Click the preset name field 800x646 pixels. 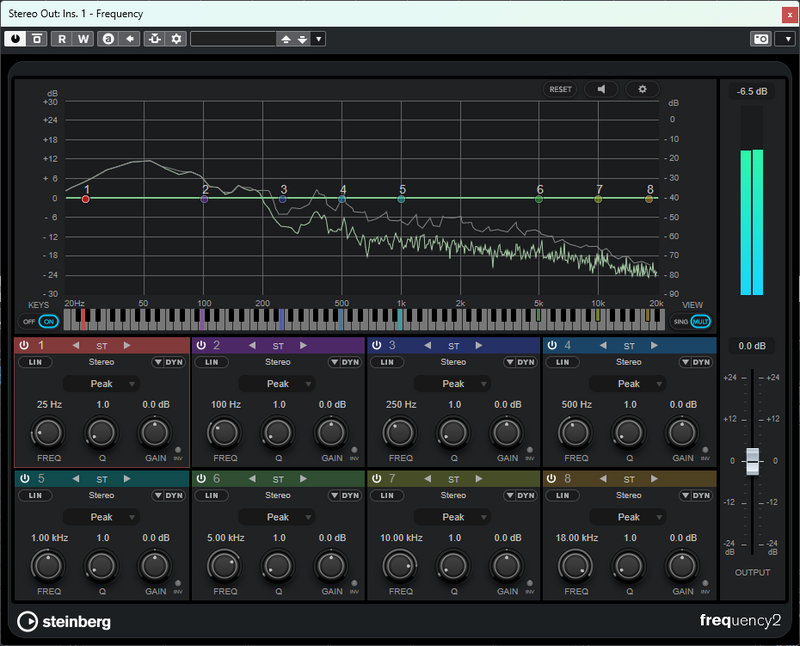(233, 39)
